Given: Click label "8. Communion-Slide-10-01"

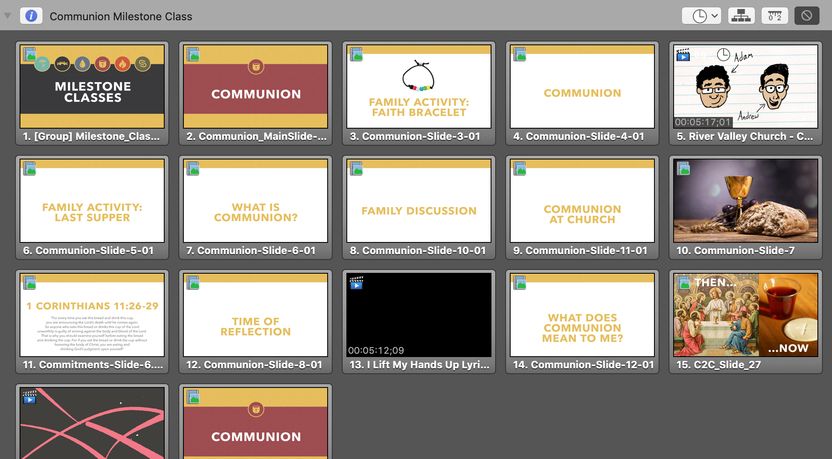Looking at the screenshot, I should click(x=418, y=250).
